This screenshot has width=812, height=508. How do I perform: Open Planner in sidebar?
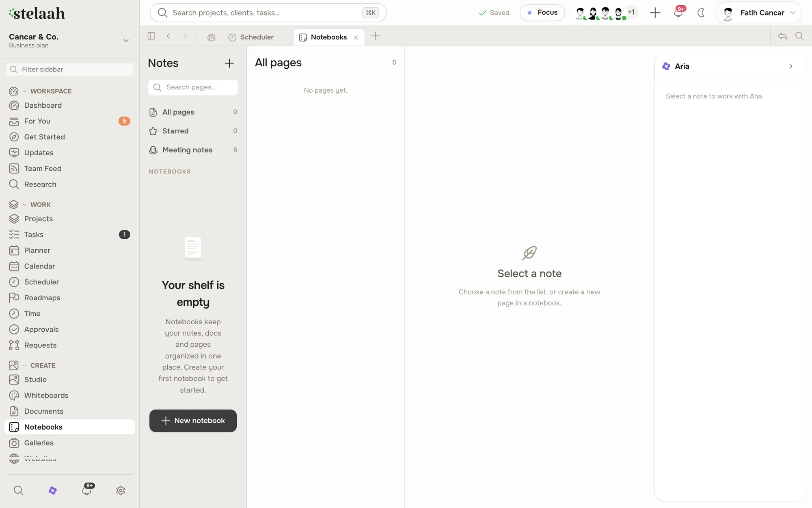[69, 250]
